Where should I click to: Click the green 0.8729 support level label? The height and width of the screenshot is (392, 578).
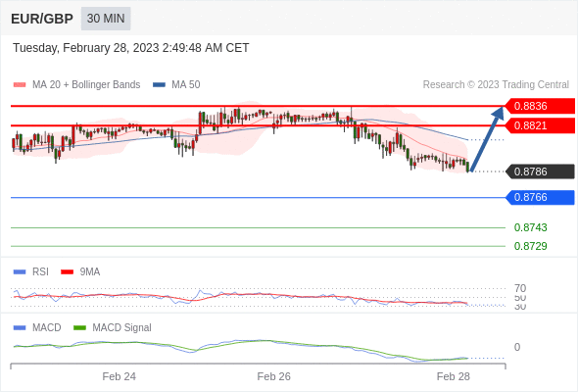(530, 246)
